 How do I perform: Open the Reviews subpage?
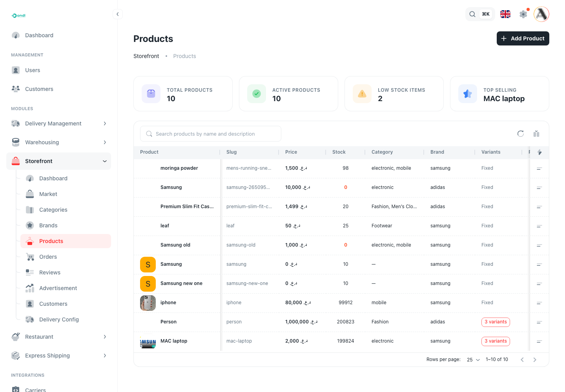click(66, 272)
